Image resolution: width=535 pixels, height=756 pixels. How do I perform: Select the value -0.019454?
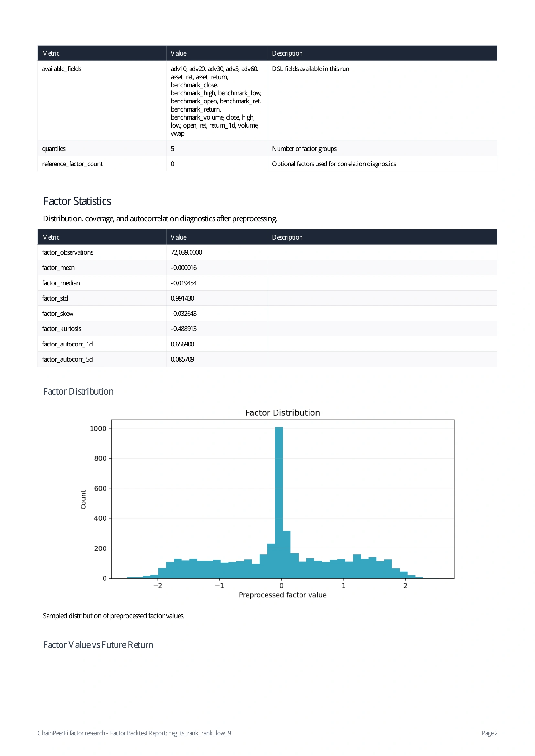click(x=183, y=283)
